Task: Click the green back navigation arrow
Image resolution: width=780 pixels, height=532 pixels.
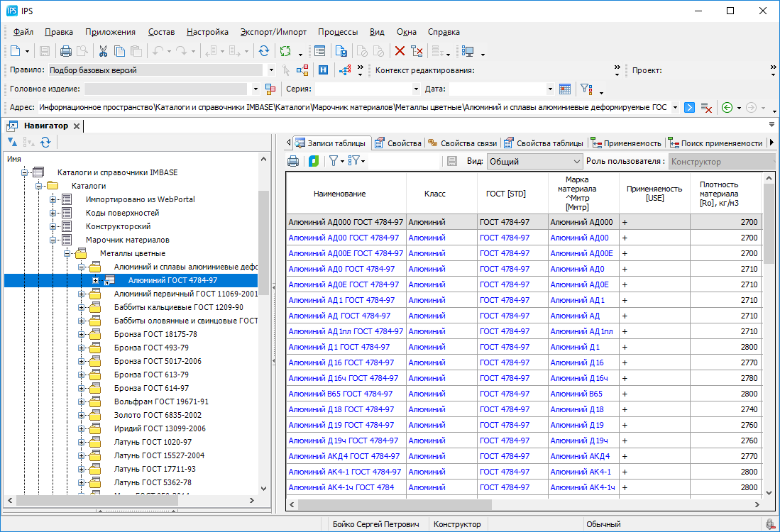Action: (727, 107)
